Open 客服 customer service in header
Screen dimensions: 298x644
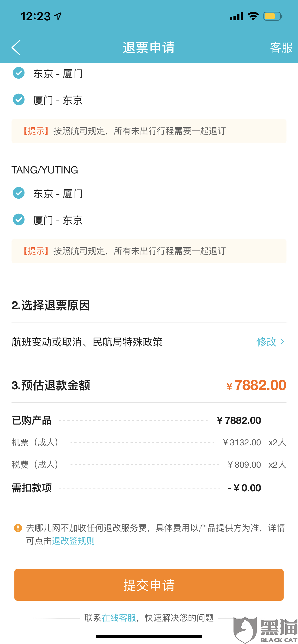click(281, 47)
